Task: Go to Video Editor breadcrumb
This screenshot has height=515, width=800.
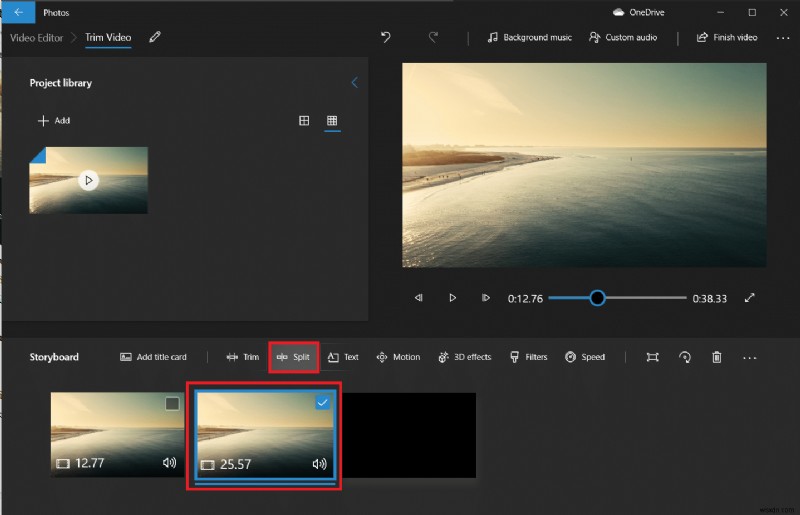Action: click(x=36, y=38)
